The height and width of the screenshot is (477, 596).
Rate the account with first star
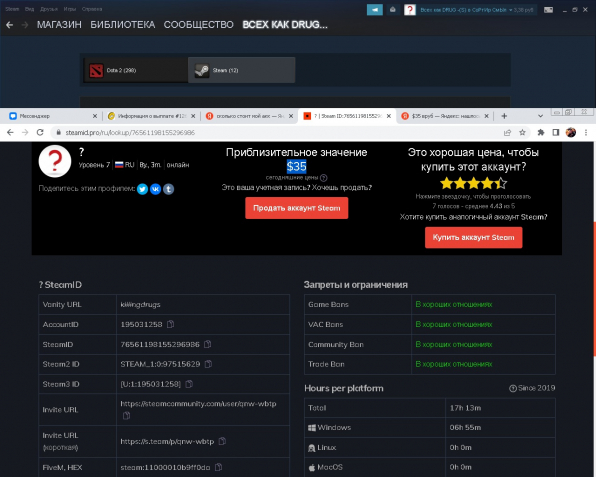pos(447,183)
